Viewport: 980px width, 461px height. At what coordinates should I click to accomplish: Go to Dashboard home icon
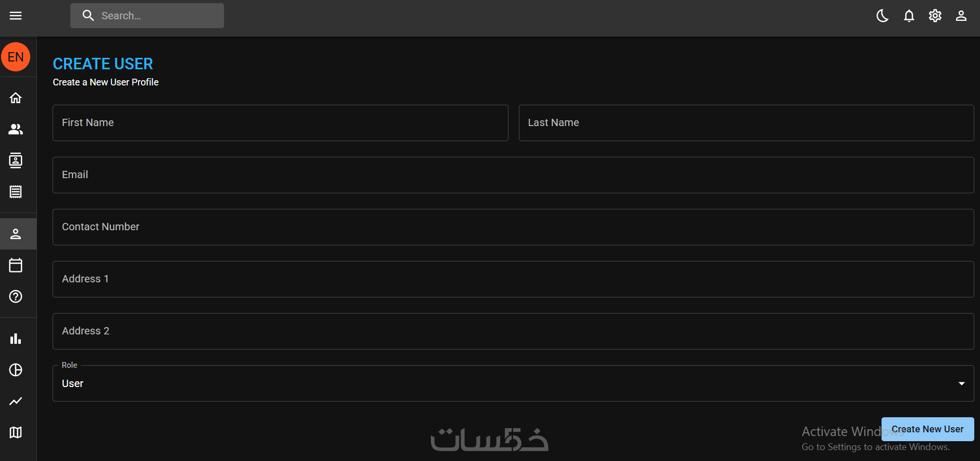pos(16,98)
